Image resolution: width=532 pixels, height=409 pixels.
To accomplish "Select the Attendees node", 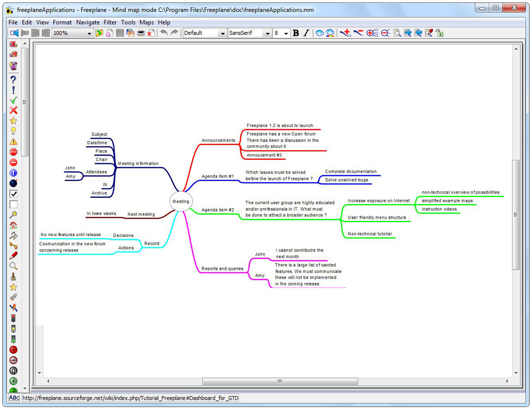I will 96,172.
